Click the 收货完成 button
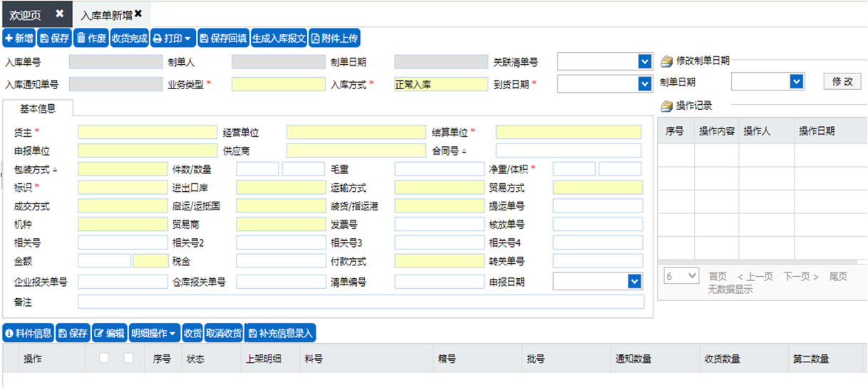 pos(129,39)
